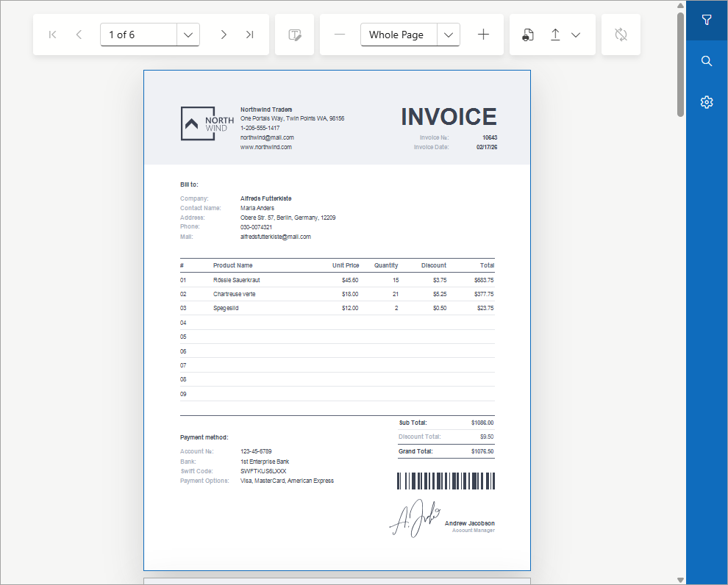This screenshot has width=728, height=585.
Task: Go to first page button
Action: (x=52, y=35)
